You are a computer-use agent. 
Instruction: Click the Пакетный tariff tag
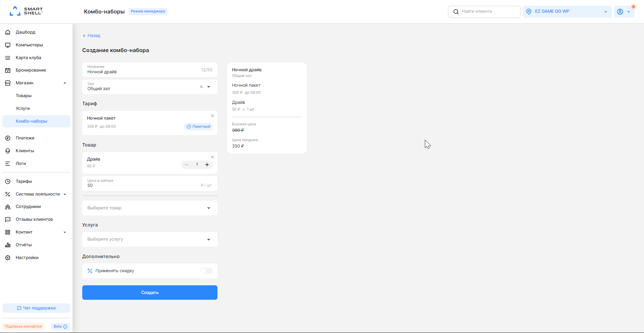[198, 127]
